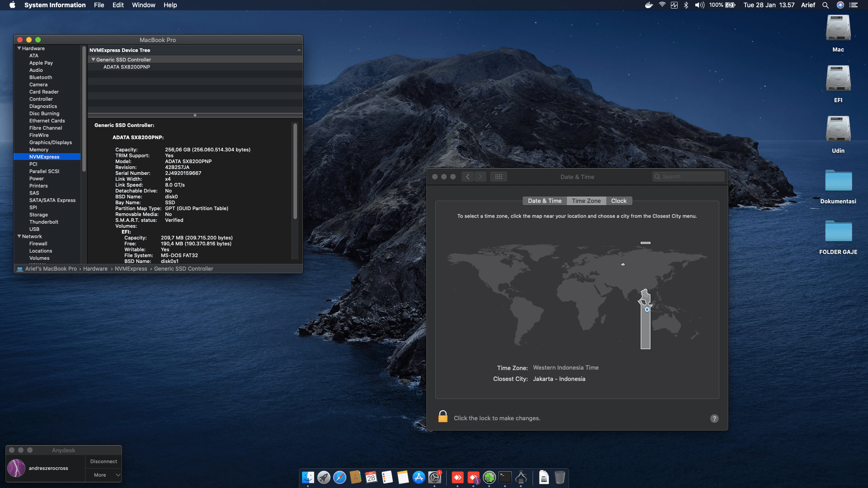Select Memory in the hardware list
The width and height of the screenshot is (868, 488).
click(x=39, y=150)
